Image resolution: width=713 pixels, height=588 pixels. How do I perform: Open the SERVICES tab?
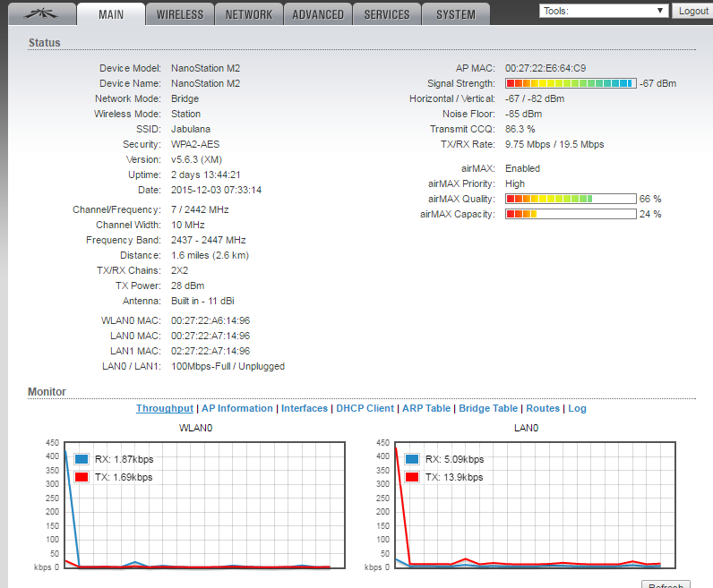387,14
